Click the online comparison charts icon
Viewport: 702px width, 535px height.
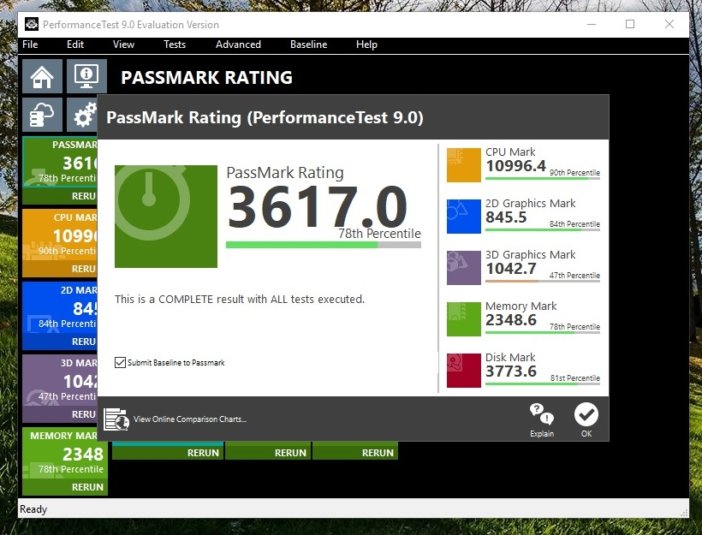point(116,419)
